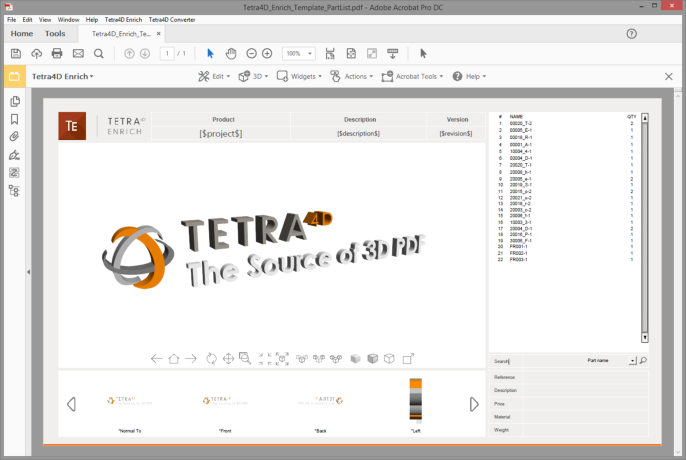Image resolution: width=686 pixels, height=460 pixels.
Task: Expand the Edit tools dropdown
Action: tap(214, 76)
